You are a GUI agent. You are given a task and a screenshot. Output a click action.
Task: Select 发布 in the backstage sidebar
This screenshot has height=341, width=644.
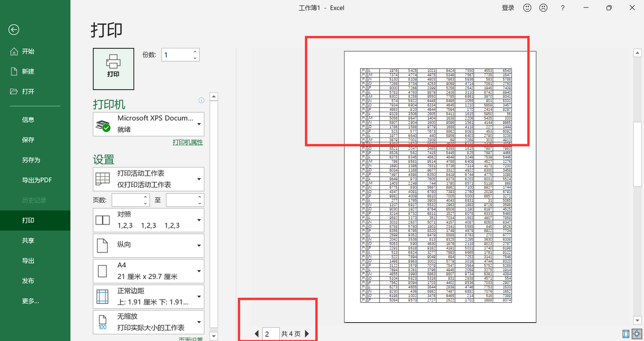(35, 281)
